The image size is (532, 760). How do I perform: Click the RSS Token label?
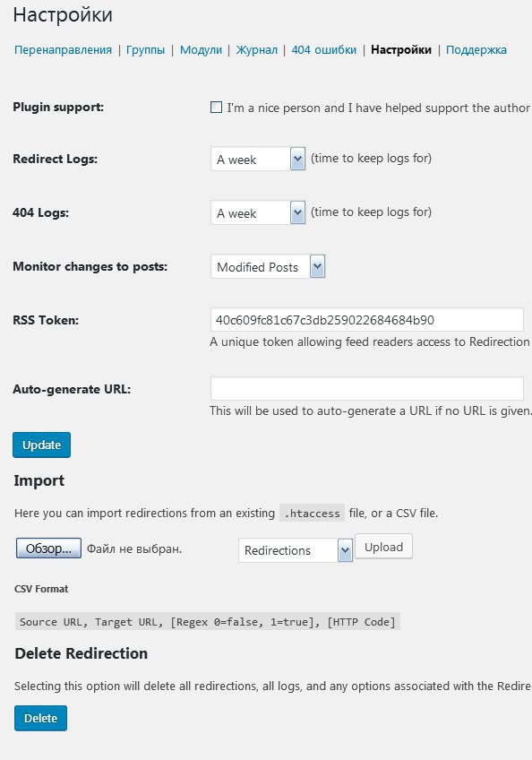[46, 320]
